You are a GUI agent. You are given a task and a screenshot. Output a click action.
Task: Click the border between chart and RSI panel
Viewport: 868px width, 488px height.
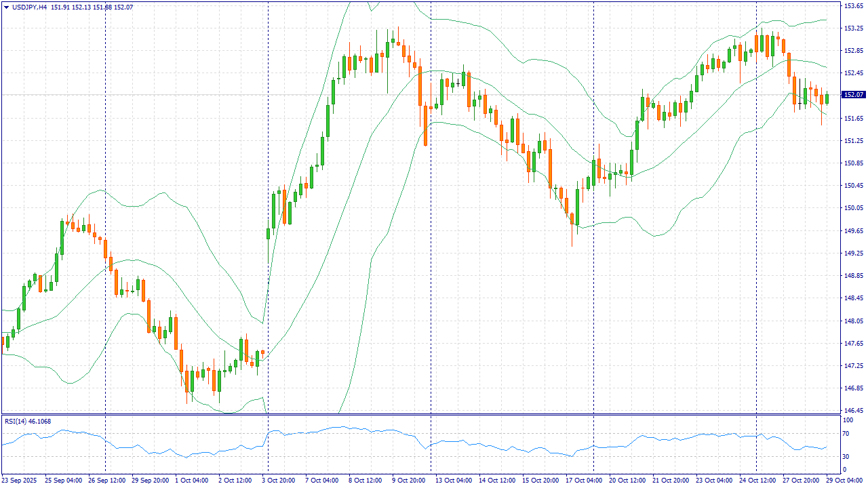(x=420, y=414)
